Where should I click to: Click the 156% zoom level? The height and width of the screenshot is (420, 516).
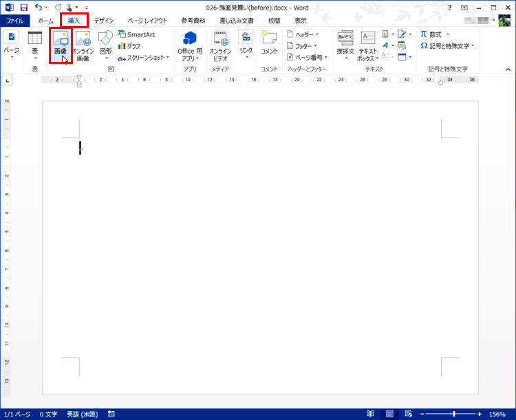point(497,414)
